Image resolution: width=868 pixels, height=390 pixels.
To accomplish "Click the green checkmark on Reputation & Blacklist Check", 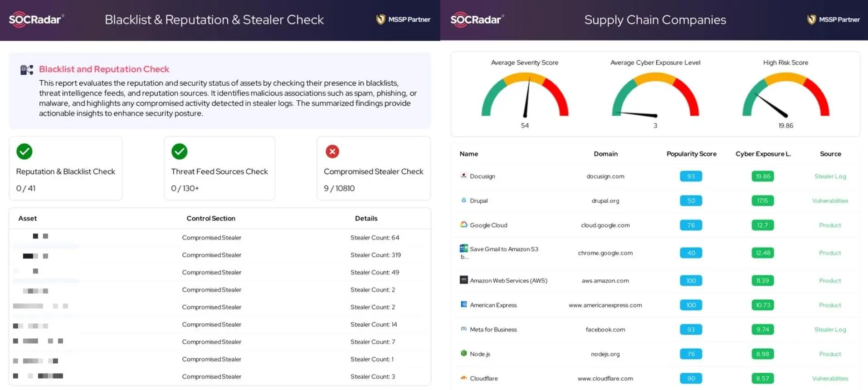I will click(x=24, y=151).
